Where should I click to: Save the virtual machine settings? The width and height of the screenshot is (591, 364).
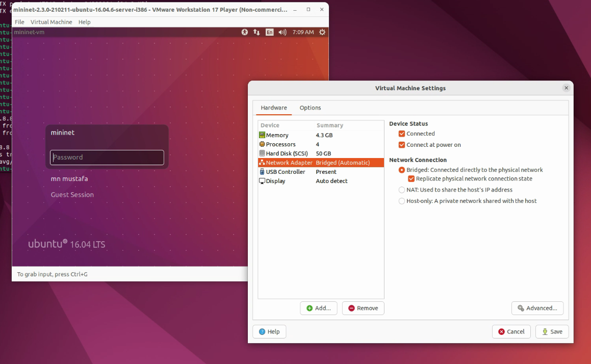[x=552, y=331]
